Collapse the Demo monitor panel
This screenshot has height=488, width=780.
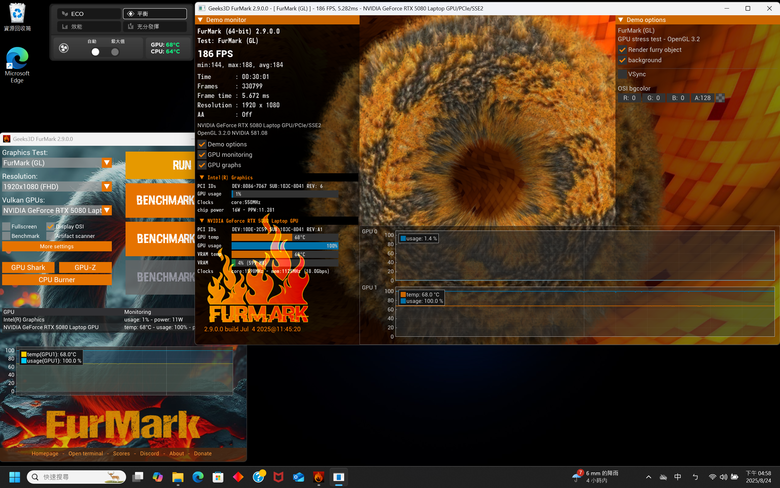[200, 20]
